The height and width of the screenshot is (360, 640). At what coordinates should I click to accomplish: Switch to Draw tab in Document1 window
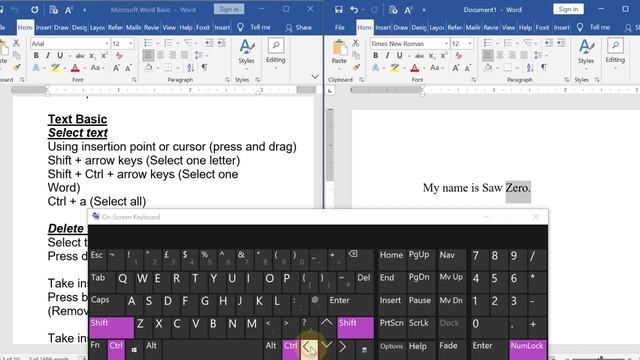click(x=400, y=28)
